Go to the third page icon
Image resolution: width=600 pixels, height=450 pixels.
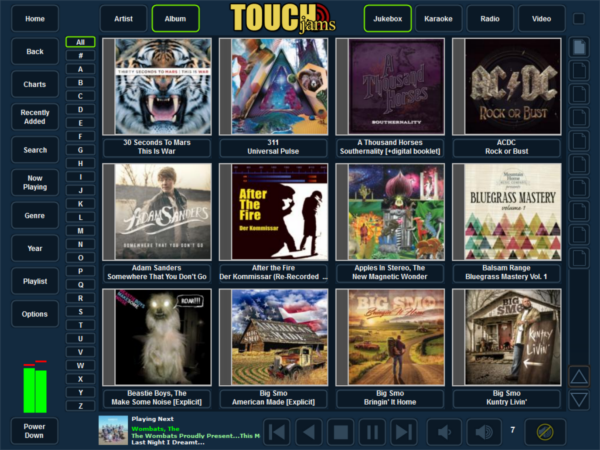[579, 94]
